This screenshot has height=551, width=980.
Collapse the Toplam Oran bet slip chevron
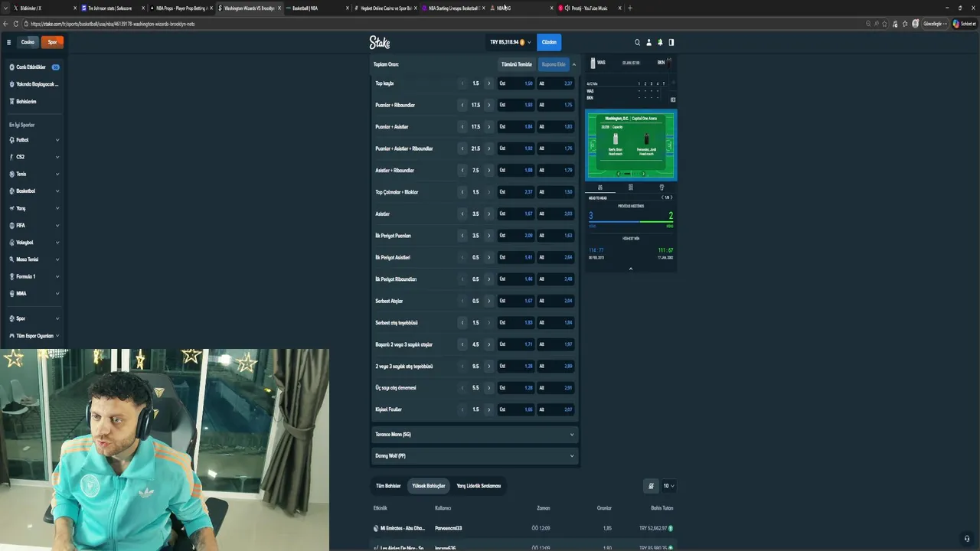point(573,64)
